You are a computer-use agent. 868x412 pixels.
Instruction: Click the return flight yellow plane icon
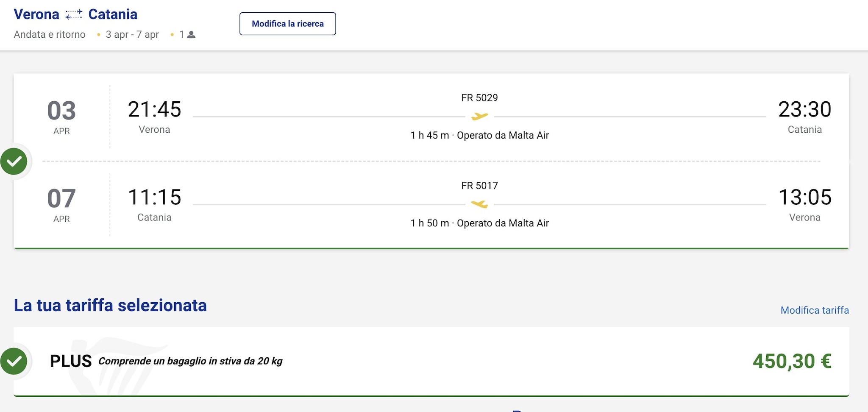(x=479, y=204)
